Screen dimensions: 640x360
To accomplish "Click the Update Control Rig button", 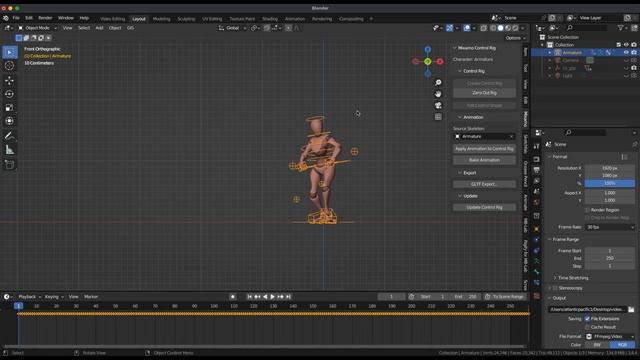I will click(484, 207).
